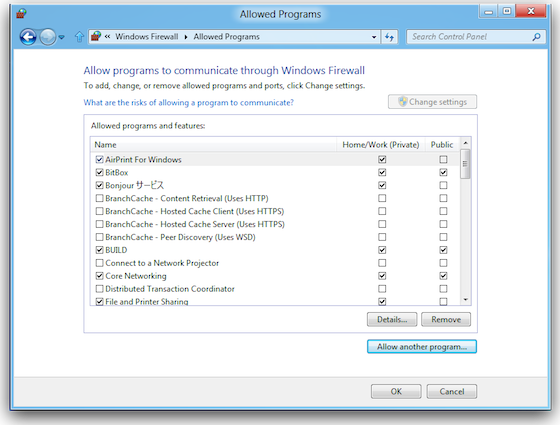Click the Up one level arrow
560x425 pixels.
tap(79, 36)
